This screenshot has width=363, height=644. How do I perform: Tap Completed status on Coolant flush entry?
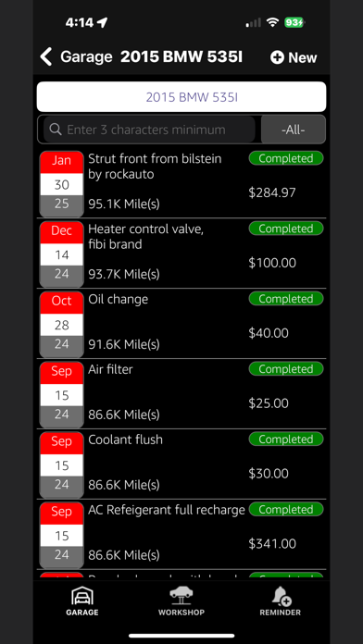(286, 440)
